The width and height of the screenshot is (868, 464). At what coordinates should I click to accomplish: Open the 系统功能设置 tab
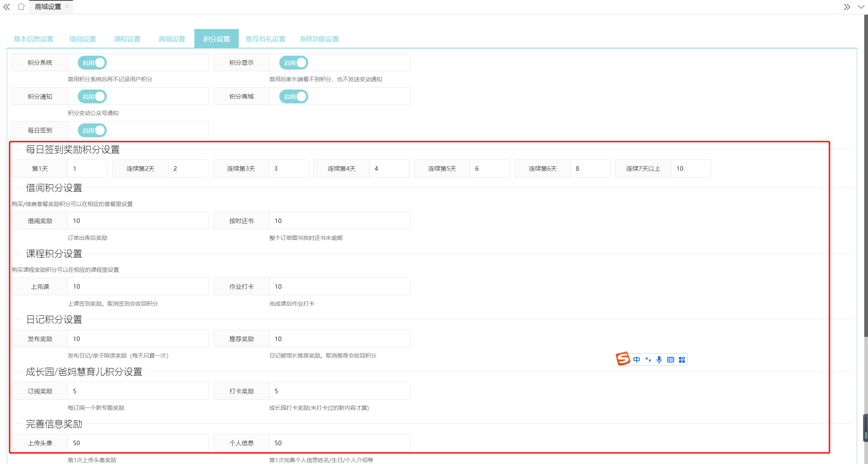pyautogui.click(x=319, y=39)
